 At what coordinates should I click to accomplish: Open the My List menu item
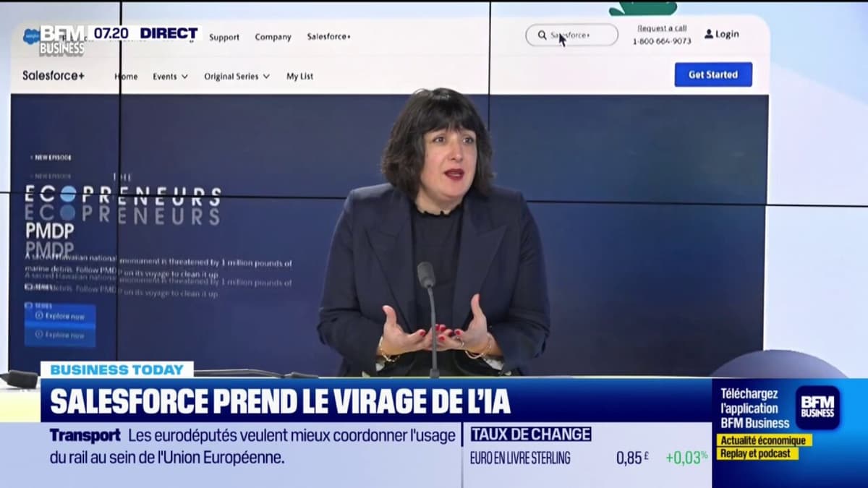pos(299,77)
